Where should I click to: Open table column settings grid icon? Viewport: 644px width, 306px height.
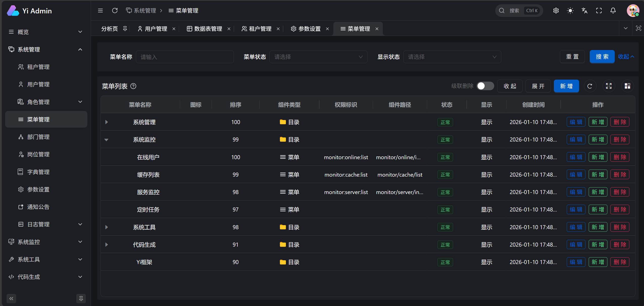click(x=627, y=86)
